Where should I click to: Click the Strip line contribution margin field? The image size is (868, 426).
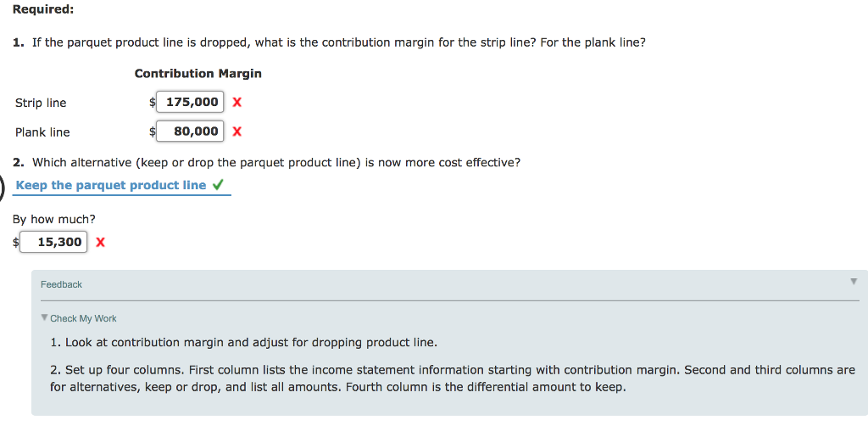pos(190,103)
